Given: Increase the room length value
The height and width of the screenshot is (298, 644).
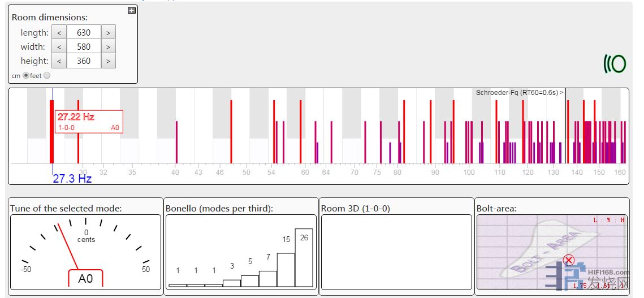Looking at the screenshot, I should point(108,33).
